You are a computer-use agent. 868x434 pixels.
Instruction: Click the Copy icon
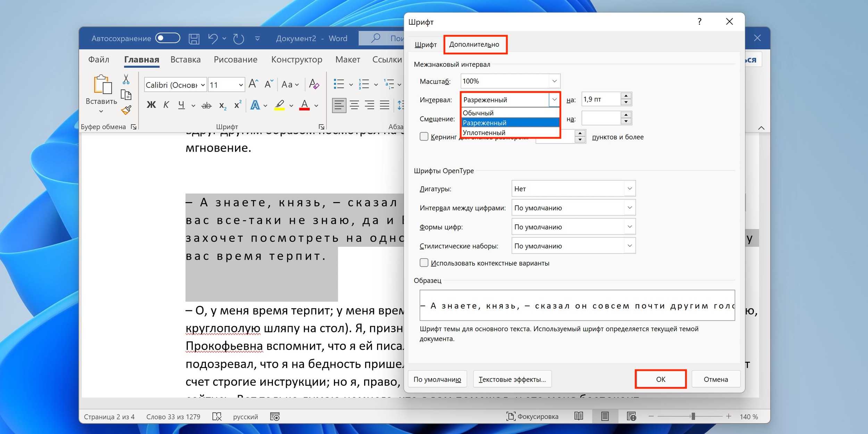126,95
